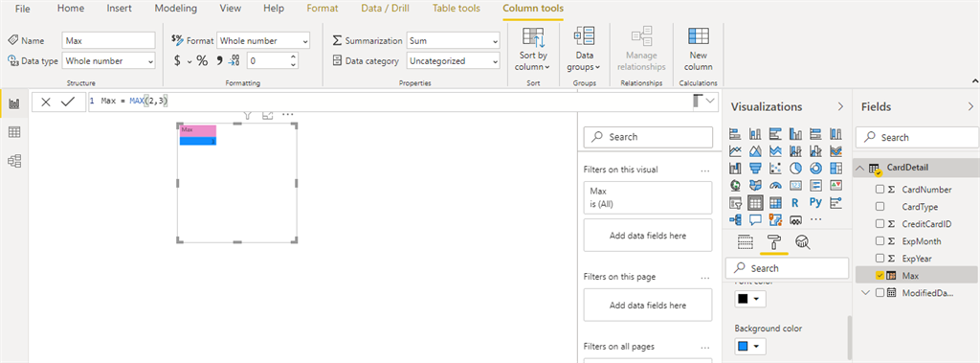This screenshot has width=980, height=363.
Task: Select the Gauge visual
Action: [x=775, y=185]
